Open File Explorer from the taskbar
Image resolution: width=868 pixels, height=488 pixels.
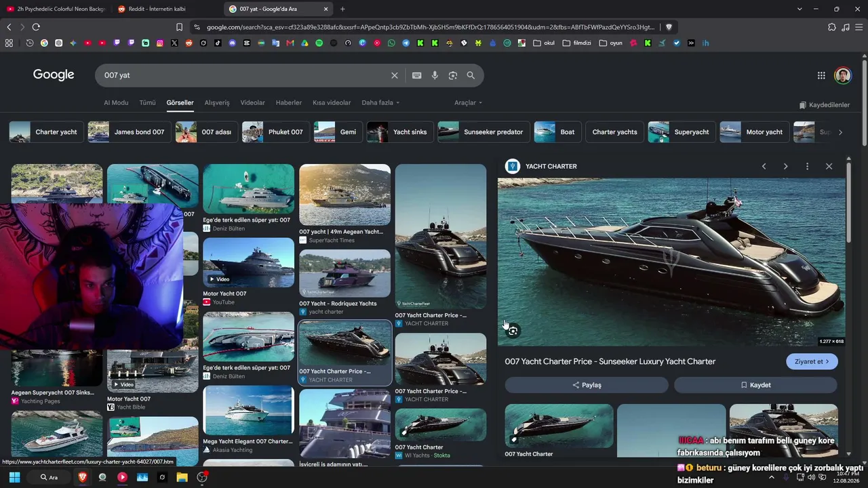[182, 477]
